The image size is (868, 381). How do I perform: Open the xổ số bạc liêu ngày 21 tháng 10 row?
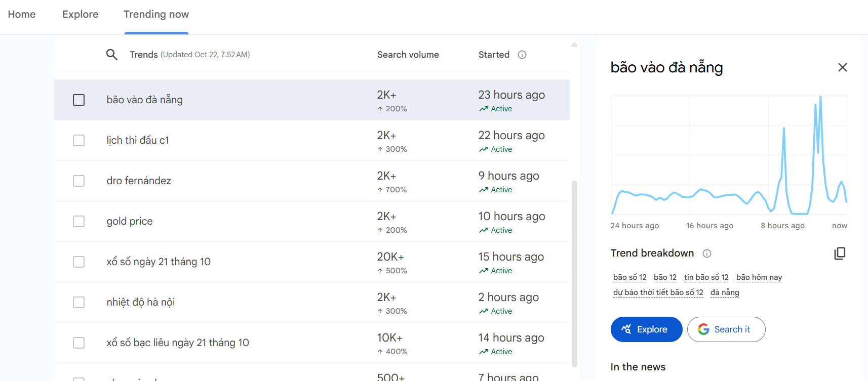(178, 343)
